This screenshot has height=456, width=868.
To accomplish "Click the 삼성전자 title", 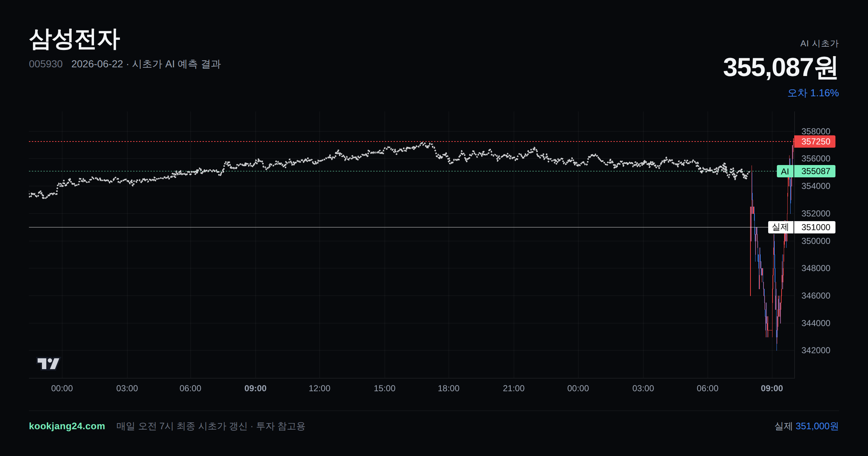I will [75, 39].
